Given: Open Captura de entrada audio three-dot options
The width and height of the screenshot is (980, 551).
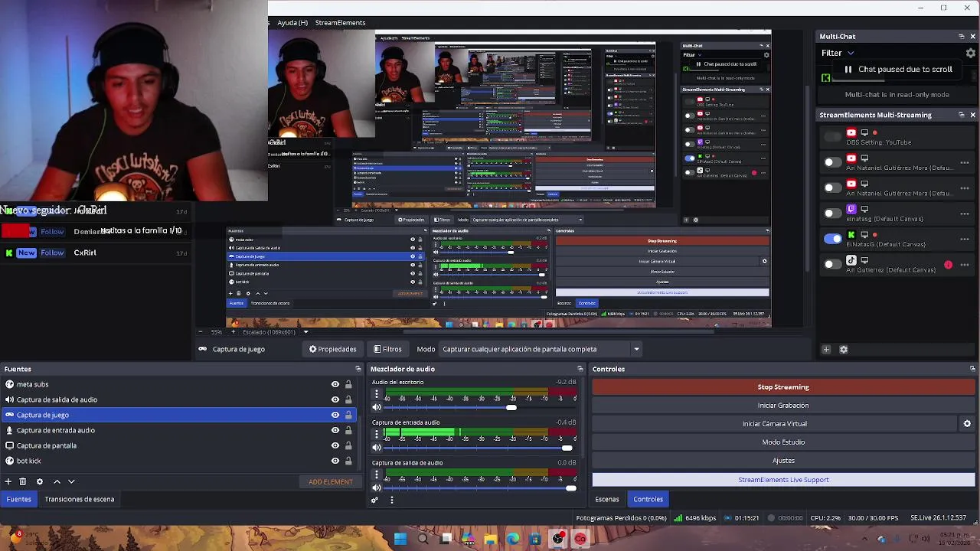Looking at the screenshot, I should (376, 435).
